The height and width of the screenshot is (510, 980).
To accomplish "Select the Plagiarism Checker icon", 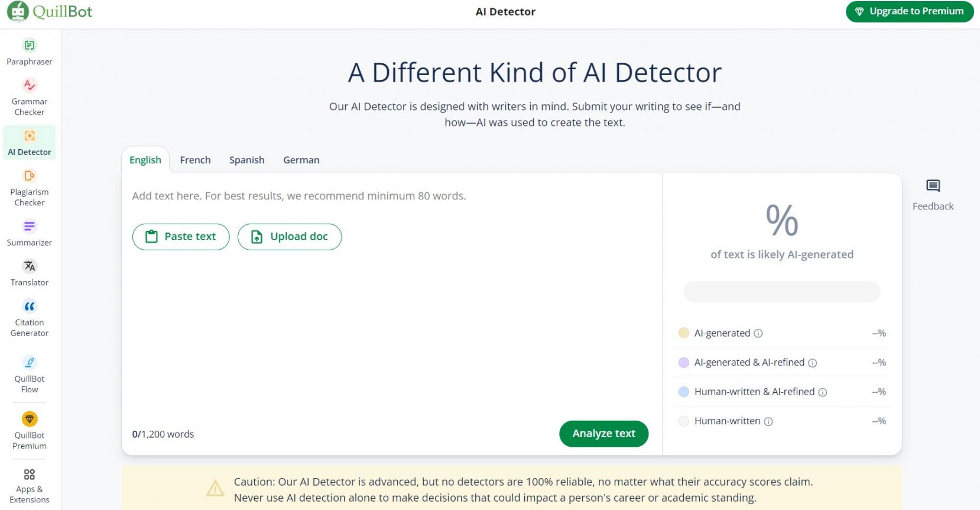I will 30,176.
